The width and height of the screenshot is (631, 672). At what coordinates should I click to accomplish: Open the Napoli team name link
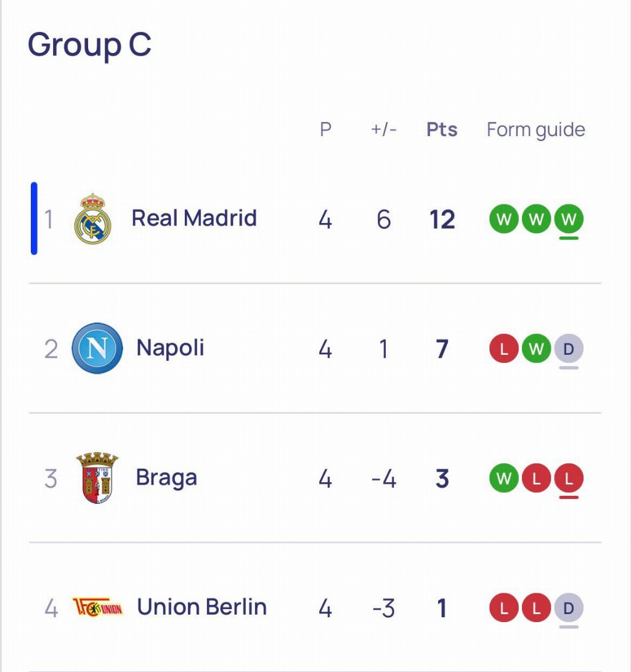tap(170, 348)
